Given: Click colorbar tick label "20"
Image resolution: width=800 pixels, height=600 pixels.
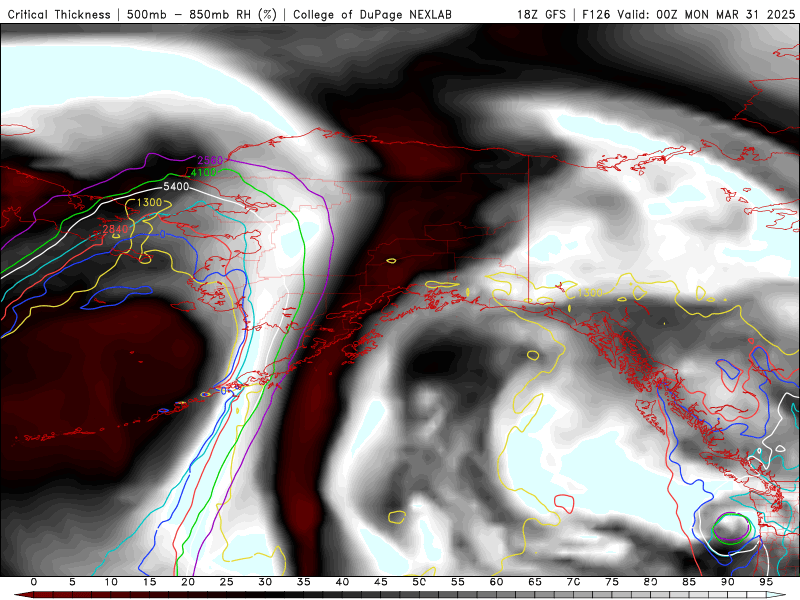Looking at the screenshot, I should click(188, 582).
